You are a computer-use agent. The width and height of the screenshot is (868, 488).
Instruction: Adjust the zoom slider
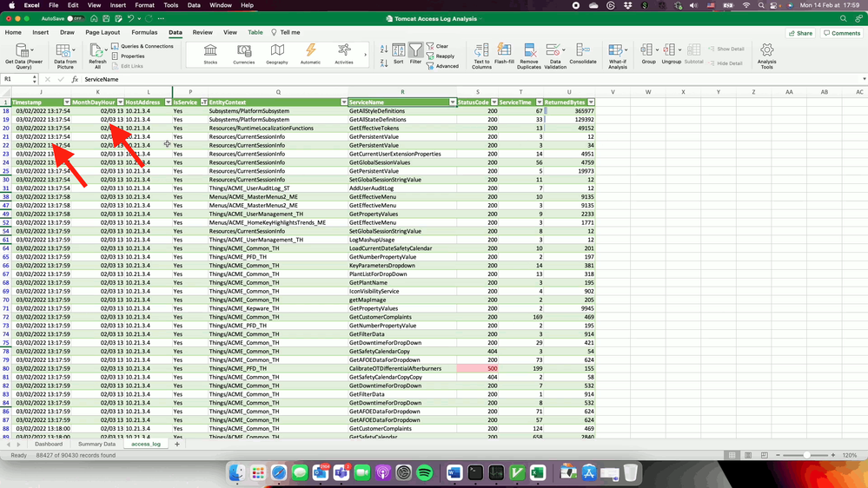(806, 455)
